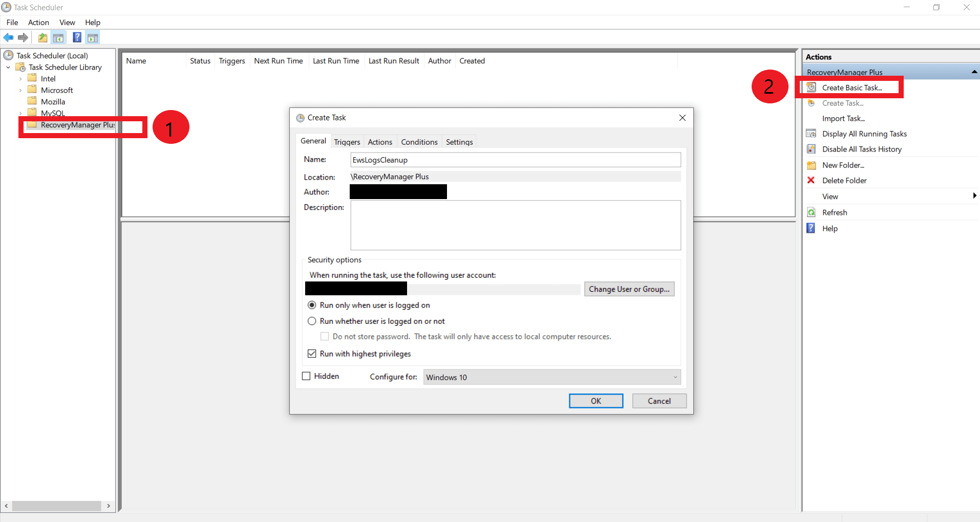Expand the Microsoft folder node
The width and height of the screenshot is (980, 522).
coord(20,90)
